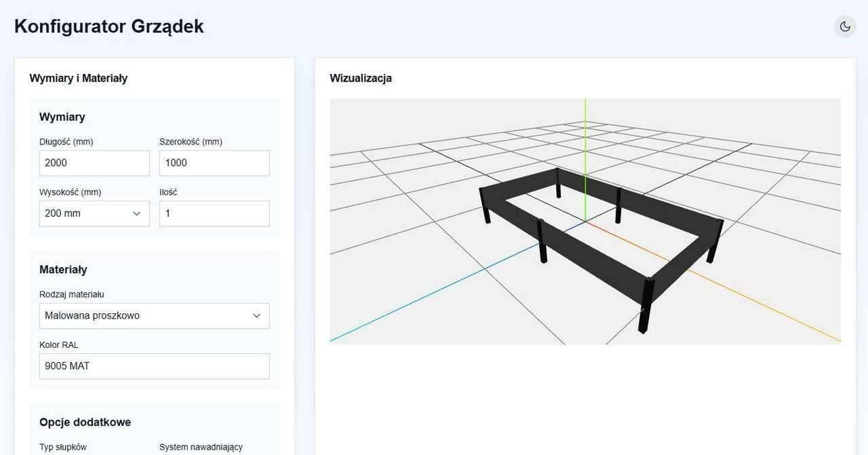868x455 pixels.
Task: Click the Długość (mm) field showing 2000
Action: coord(94,163)
